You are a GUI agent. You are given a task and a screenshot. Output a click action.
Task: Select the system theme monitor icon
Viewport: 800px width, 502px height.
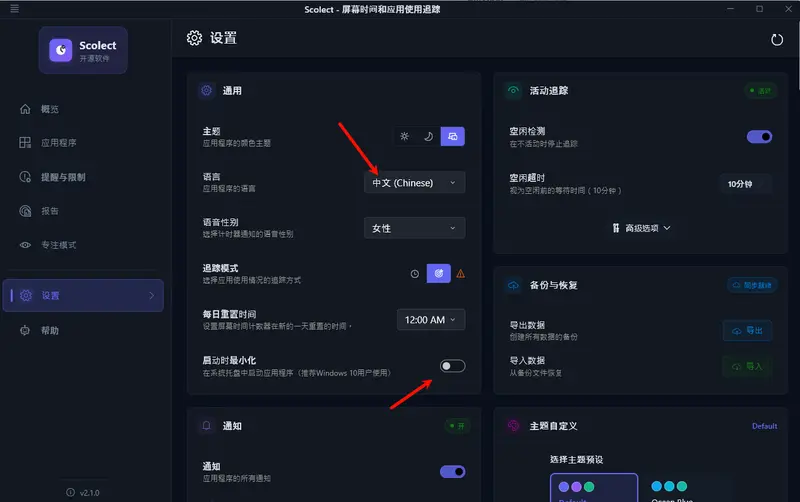pos(453,136)
